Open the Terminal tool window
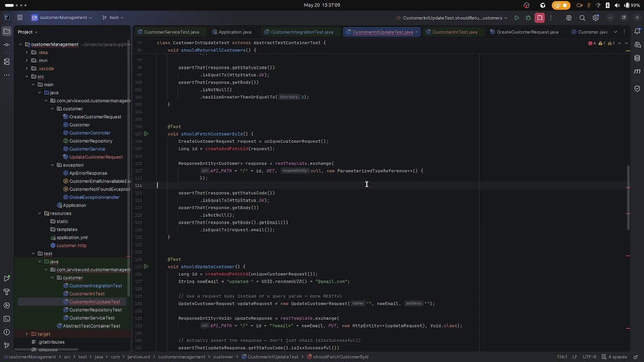 [7, 319]
